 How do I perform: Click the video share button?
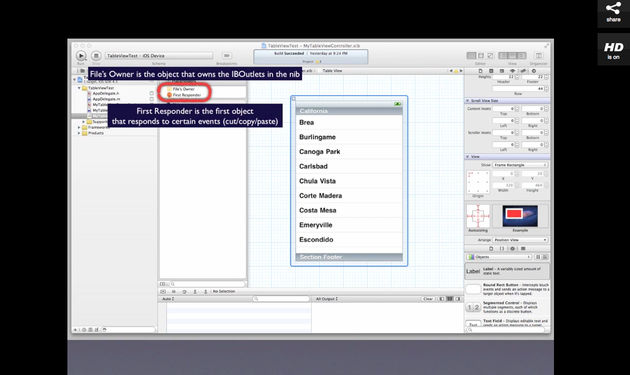[x=613, y=12]
